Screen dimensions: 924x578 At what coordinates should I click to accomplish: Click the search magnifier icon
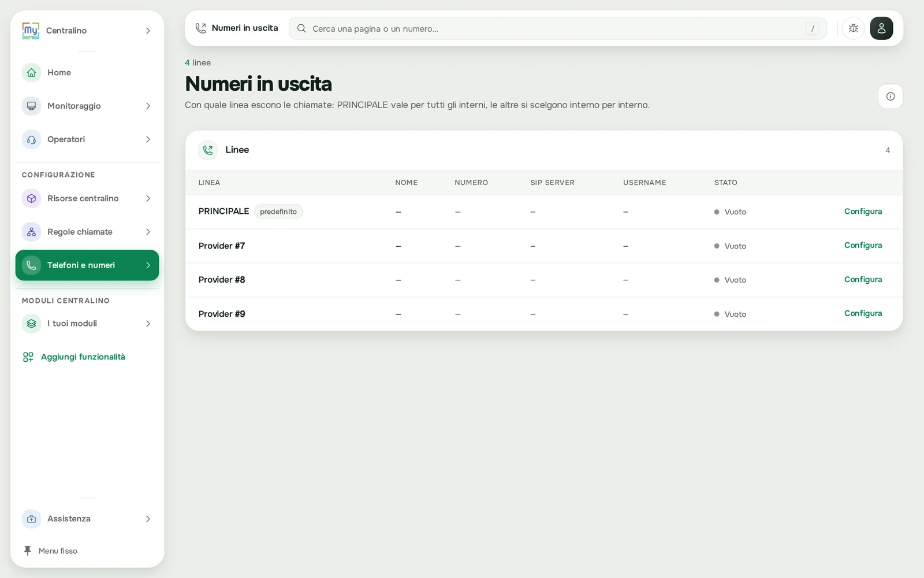(301, 28)
